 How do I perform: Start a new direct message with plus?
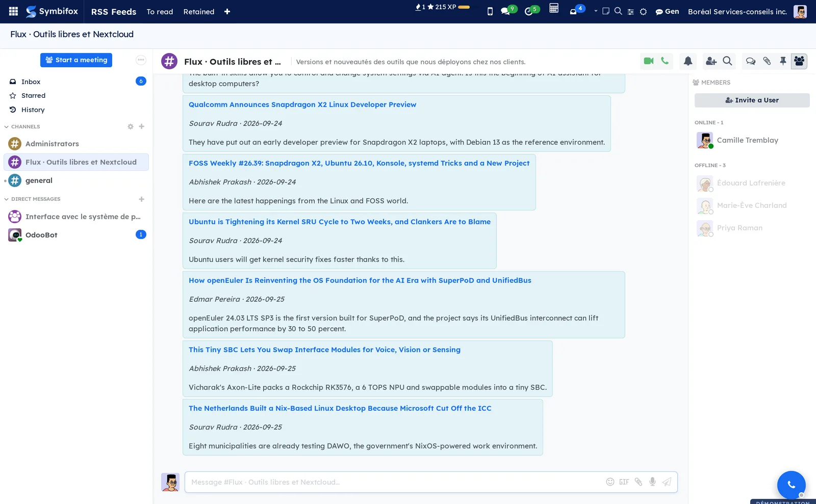pos(142,199)
